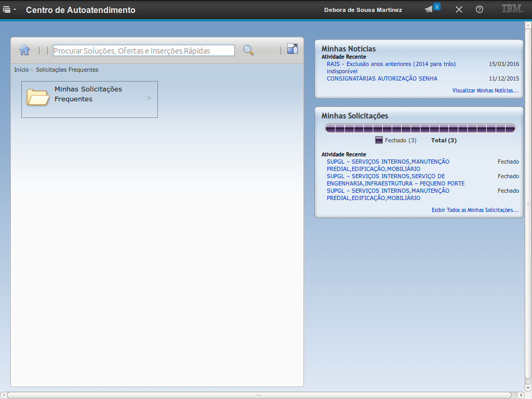Screen dimensions: 532x399
Task: Open the Minhas Solicitações Frequentes folder
Action: click(38, 97)
